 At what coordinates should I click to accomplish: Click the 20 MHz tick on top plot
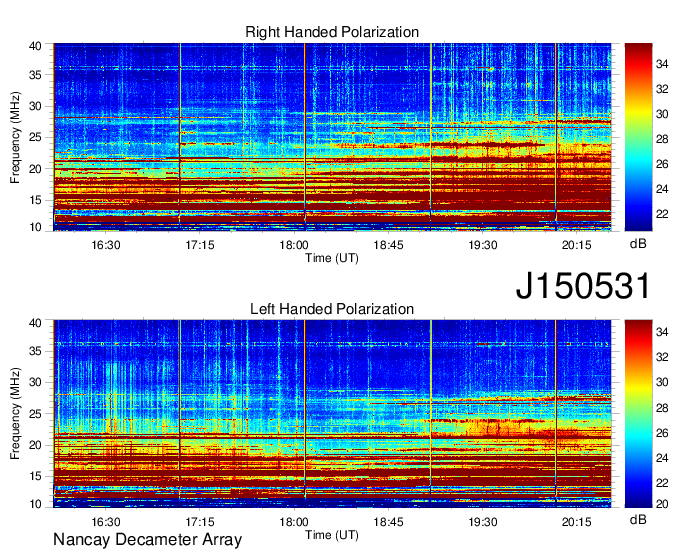coord(35,169)
